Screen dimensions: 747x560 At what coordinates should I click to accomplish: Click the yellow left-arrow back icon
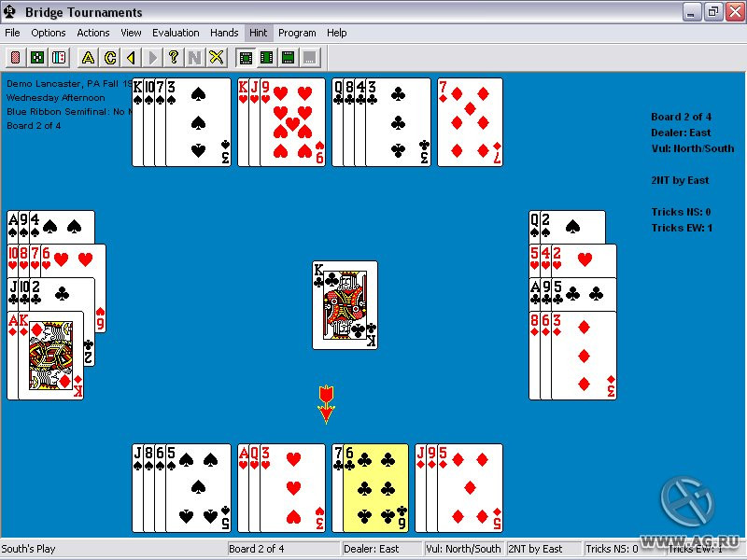tap(131, 58)
